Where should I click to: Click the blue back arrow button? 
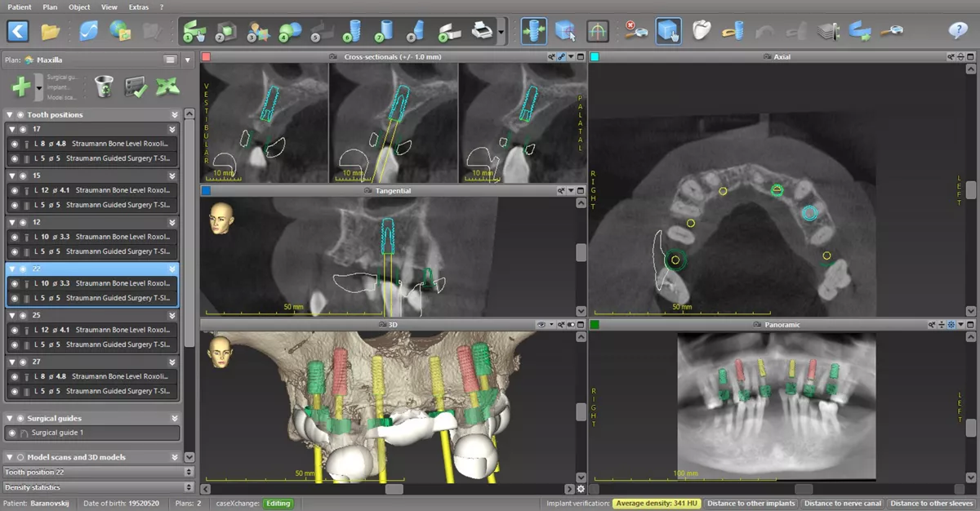(x=18, y=32)
